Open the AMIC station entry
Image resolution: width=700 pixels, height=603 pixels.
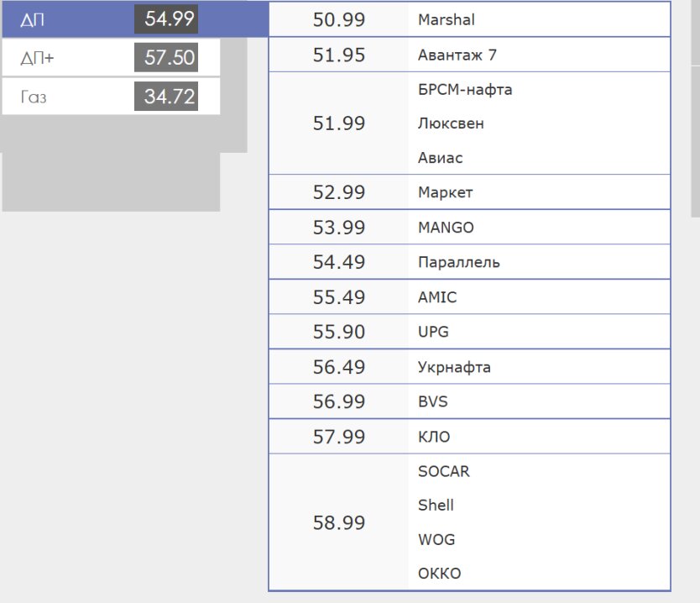(x=437, y=297)
